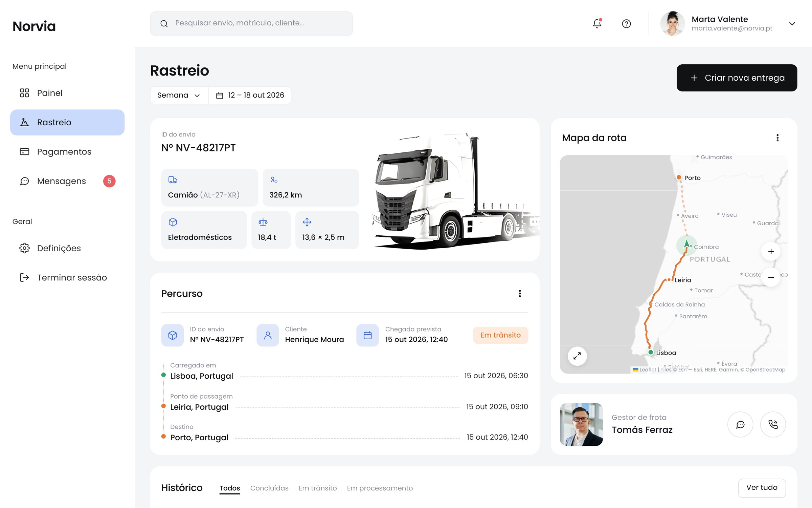Open Percurso three-dot options menu
Image resolution: width=812 pixels, height=508 pixels.
pos(520,294)
